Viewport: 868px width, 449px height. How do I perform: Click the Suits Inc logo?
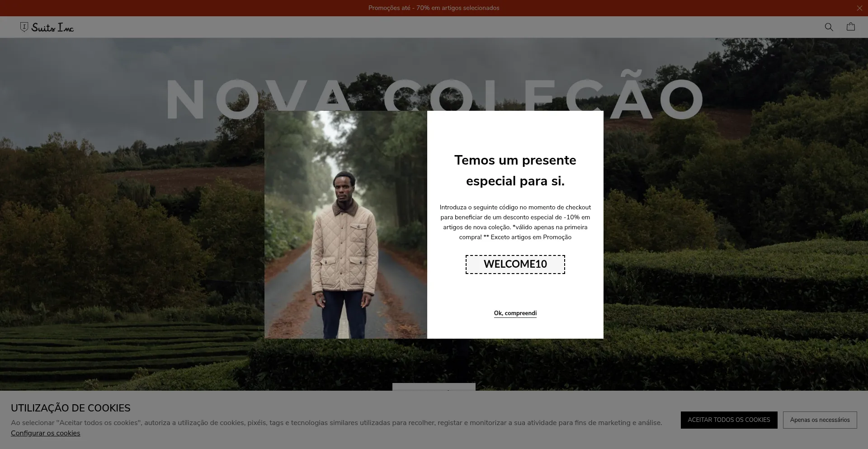47,28
